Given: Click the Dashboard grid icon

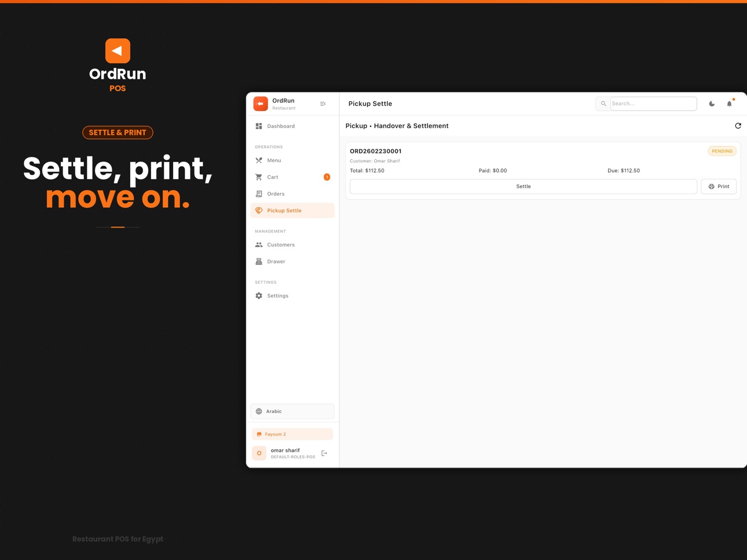Looking at the screenshot, I should (x=259, y=126).
